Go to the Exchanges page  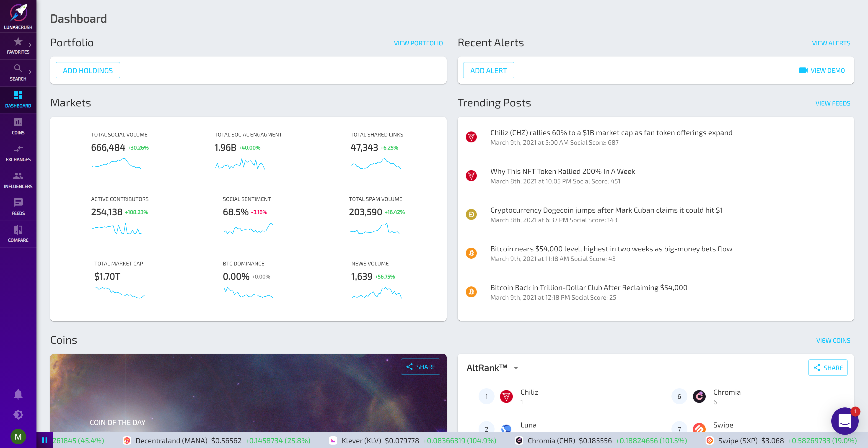point(18,153)
